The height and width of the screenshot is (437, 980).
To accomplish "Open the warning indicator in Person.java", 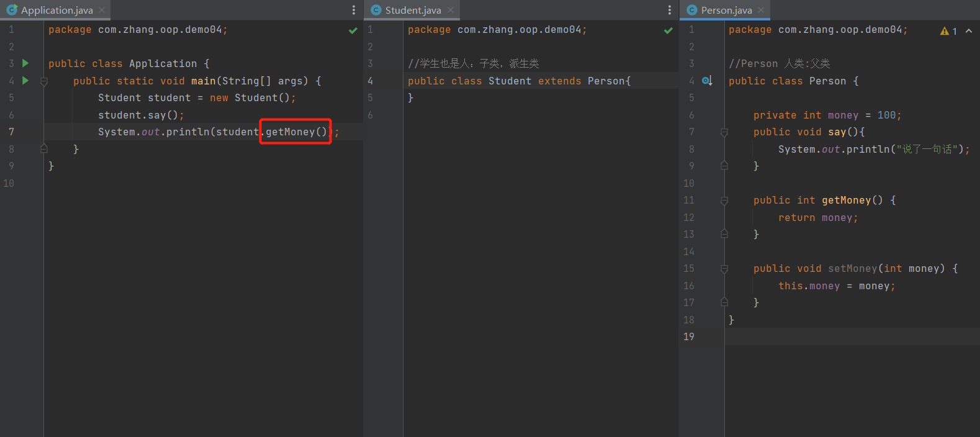I will [948, 31].
